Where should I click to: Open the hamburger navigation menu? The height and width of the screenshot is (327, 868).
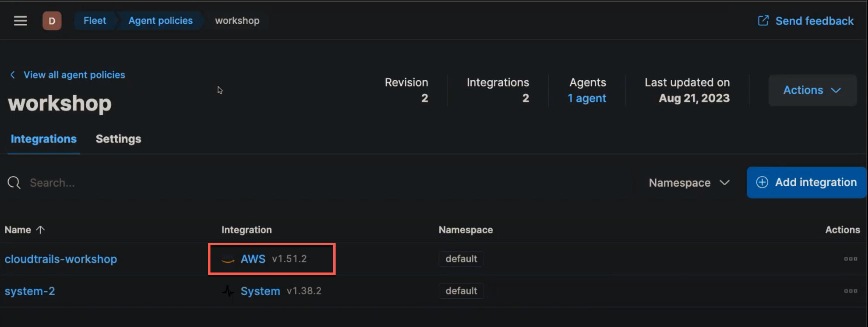tap(20, 21)
